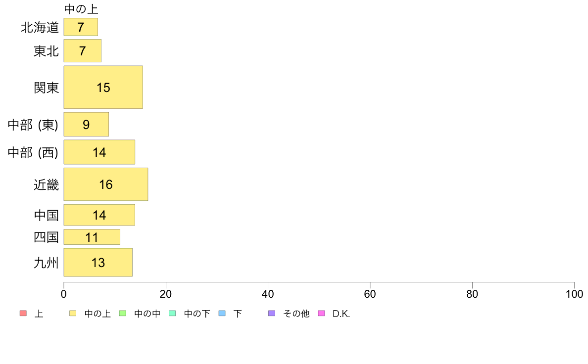The height and width of the screenshot is (364, 588).
Task: Select the 東北 bar showing 7
Action: click(x=83, y=50)
